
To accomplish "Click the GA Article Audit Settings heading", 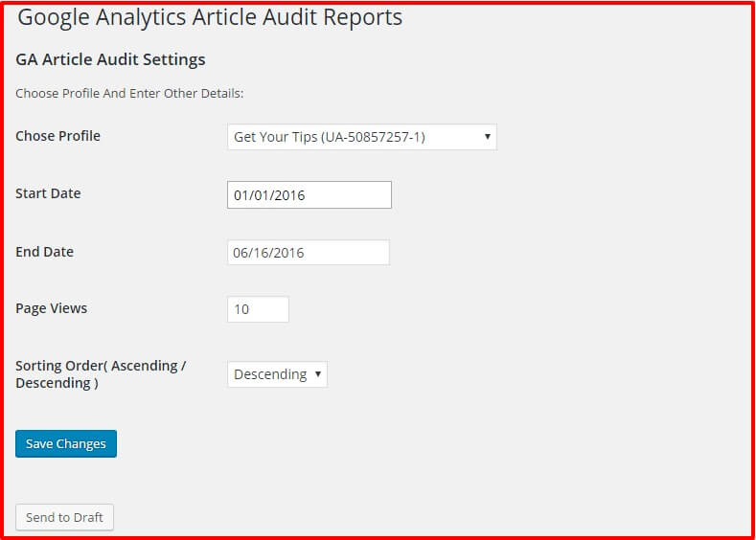I will point(110,59).
